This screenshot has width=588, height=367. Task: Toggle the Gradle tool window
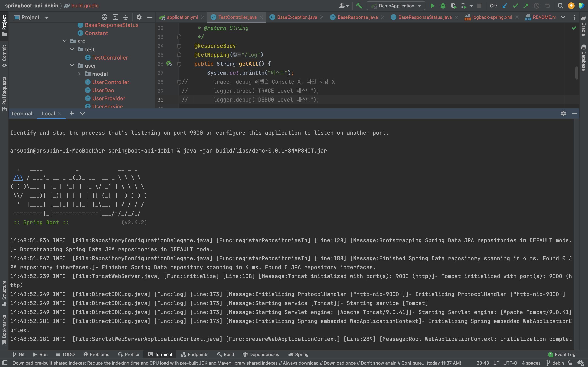(x=584, y=26)
